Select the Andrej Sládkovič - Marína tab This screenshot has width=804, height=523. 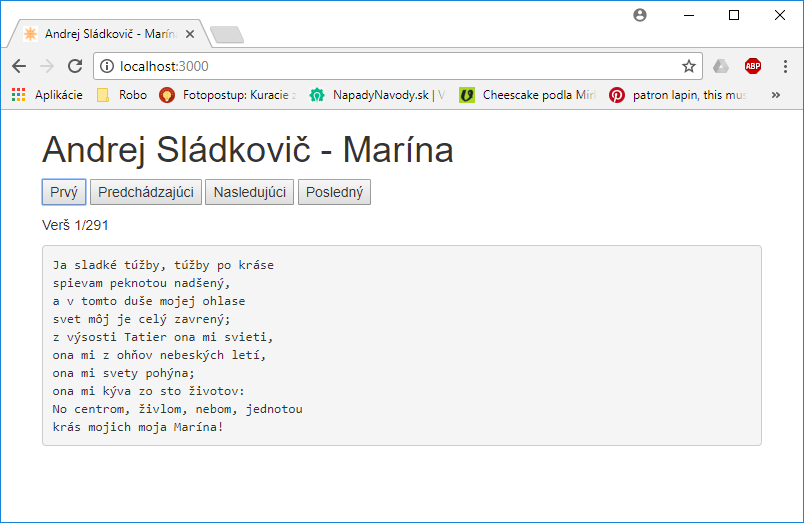click(x=109, y=34)
